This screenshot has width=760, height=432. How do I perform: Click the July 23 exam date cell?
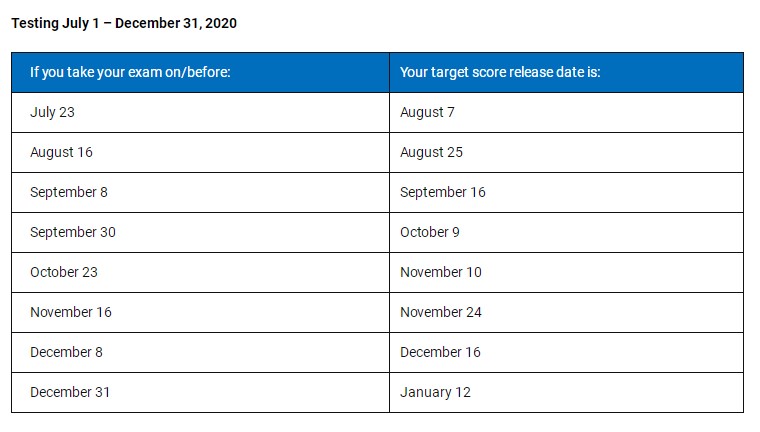point(52,113)
